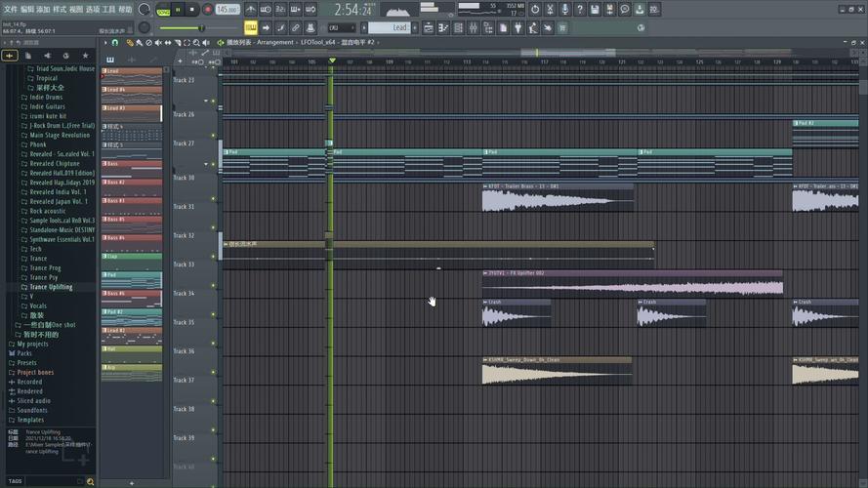Open the snap setting dropdown
Image resolution: width=868 pixels, height=488 pixels.
(x=341, y=27)
